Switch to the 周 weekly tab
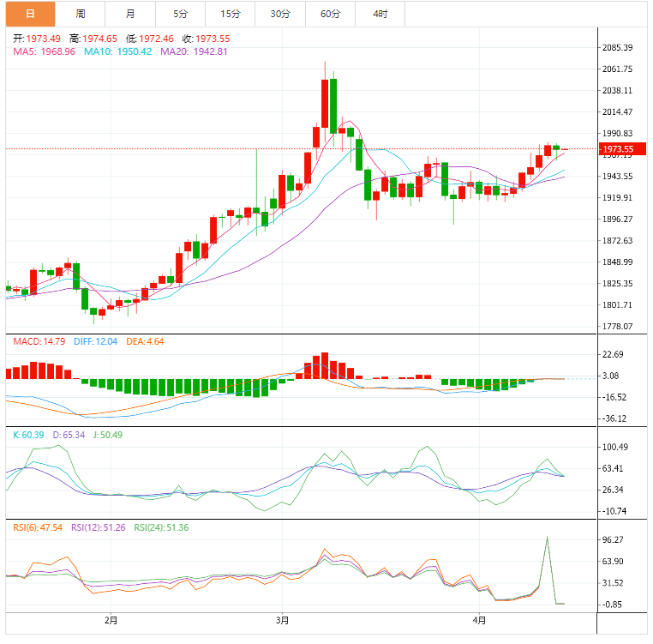The image size is (653, 644). point(81,14)
